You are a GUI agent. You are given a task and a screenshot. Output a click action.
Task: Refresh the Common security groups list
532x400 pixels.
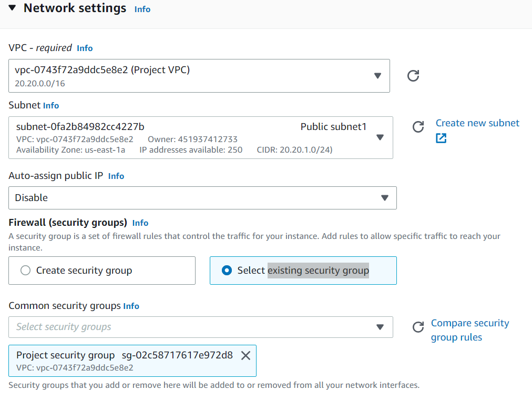coord(418,327)
